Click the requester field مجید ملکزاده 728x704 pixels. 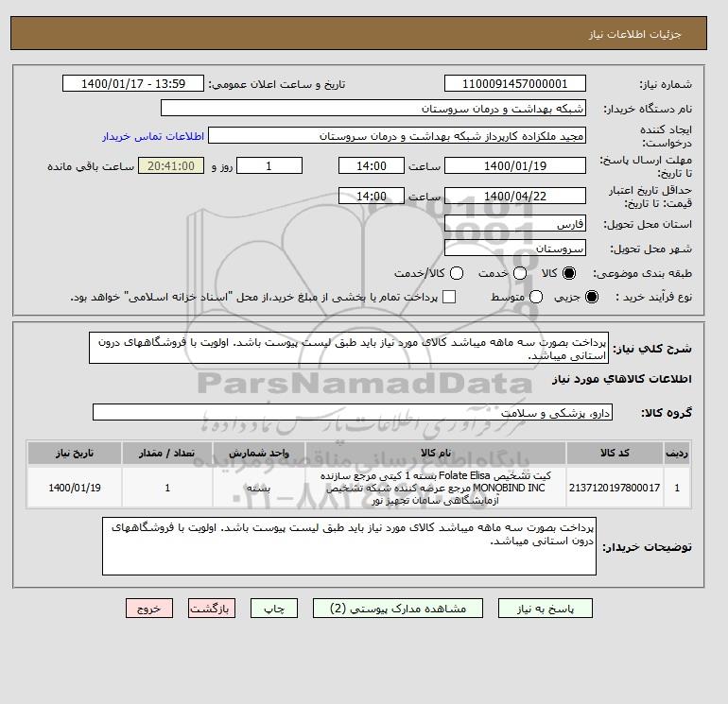pyautogui.click(x=397, y=135)
